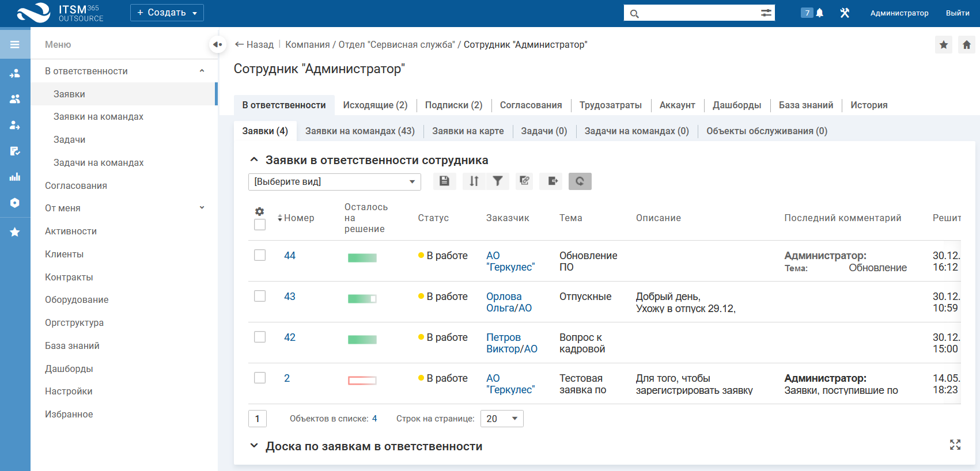The height and width of the screenshot is (471, 980).
Task: Check the box for request 42
Action: [x=260, y=337]
